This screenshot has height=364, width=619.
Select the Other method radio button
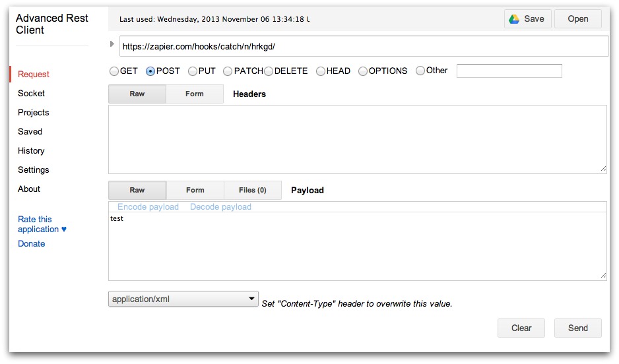point(420,71)
